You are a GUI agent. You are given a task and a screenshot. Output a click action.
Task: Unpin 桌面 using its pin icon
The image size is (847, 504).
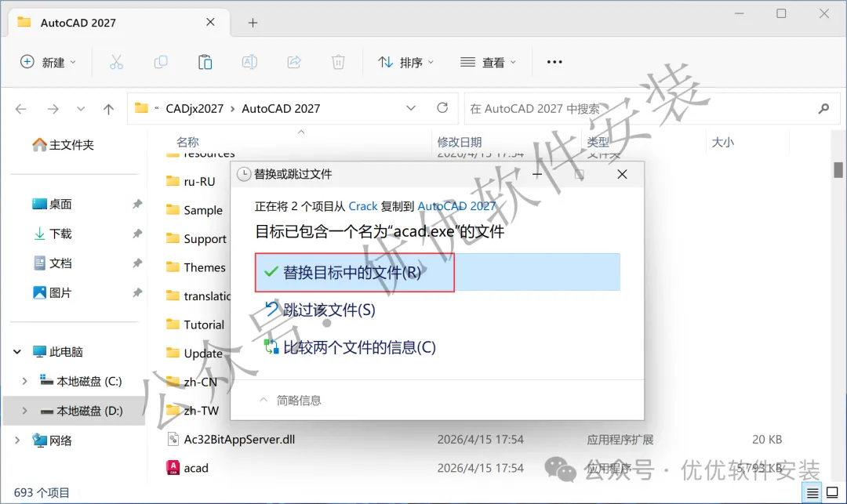(x=137, y=204)
